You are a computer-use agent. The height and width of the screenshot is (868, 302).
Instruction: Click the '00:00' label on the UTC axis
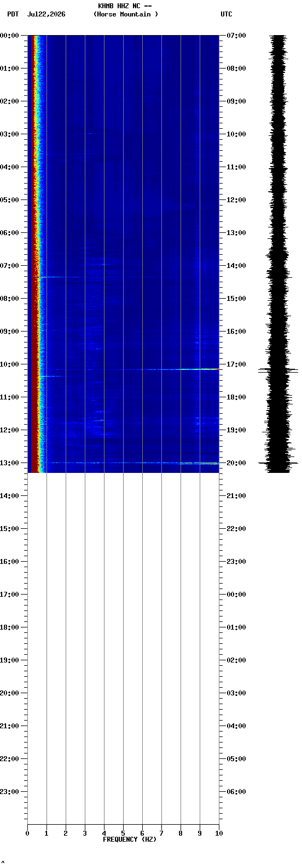click(x=236, y=595)
